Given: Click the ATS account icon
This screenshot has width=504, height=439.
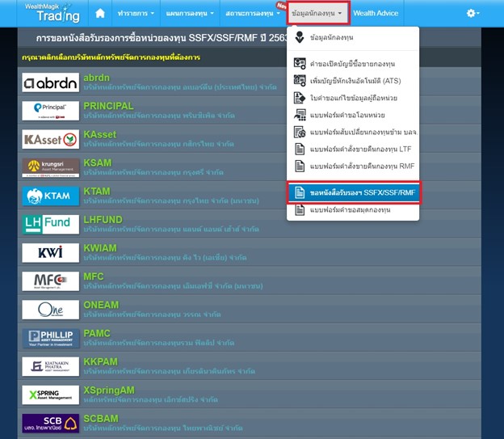Looking at the screenshot, I should 300,81.
